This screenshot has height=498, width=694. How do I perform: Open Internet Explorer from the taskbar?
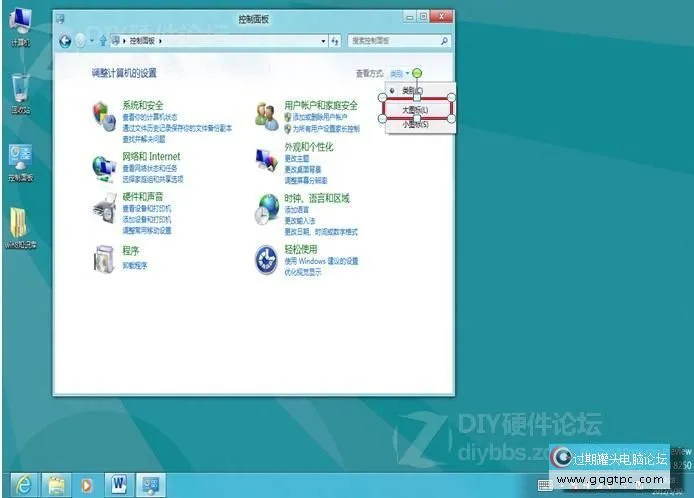tap(23, 485)
